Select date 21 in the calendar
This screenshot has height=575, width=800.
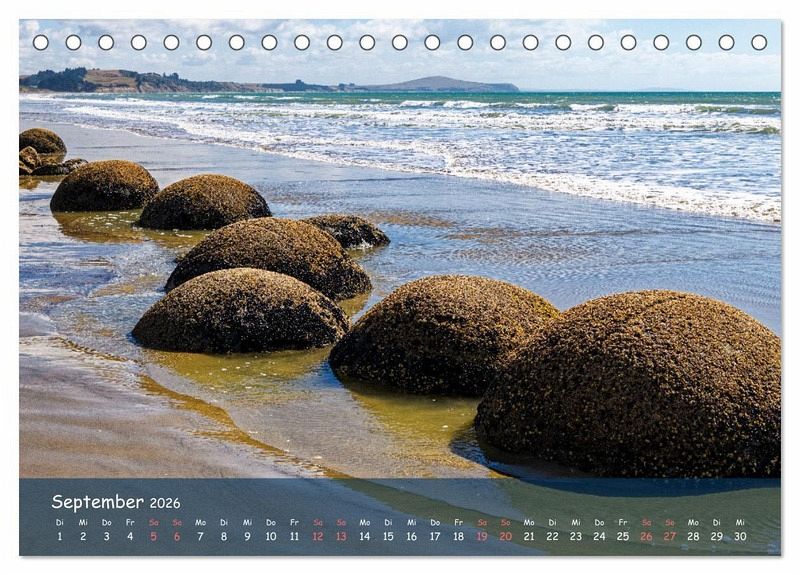pyautogui.click(x=529, y=537)
